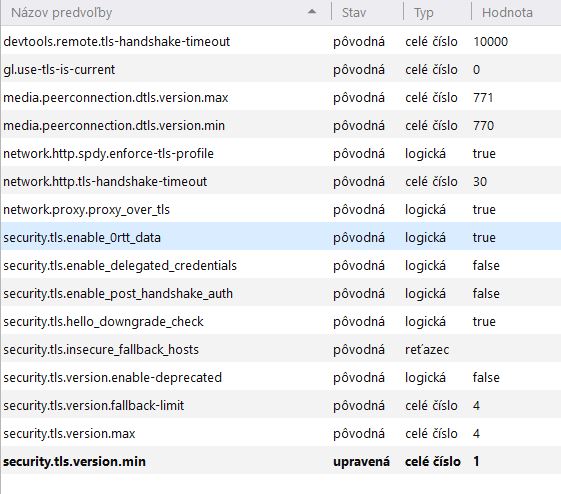Select security.tls.version.fallback-limit preference

tap(281, 405)
